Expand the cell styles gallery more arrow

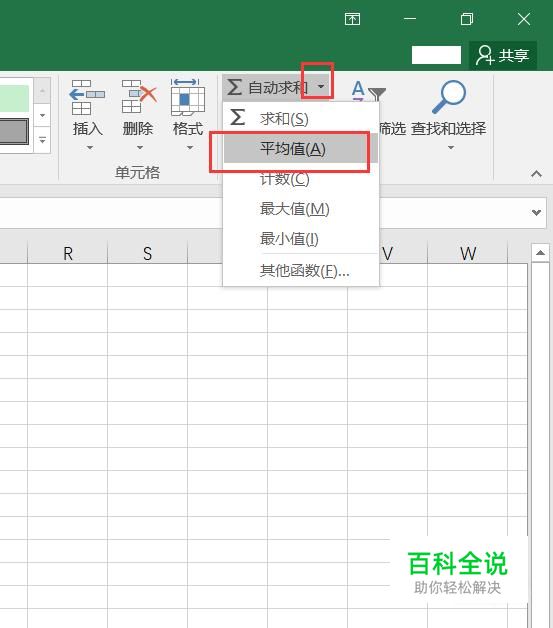tap(42, 140)
